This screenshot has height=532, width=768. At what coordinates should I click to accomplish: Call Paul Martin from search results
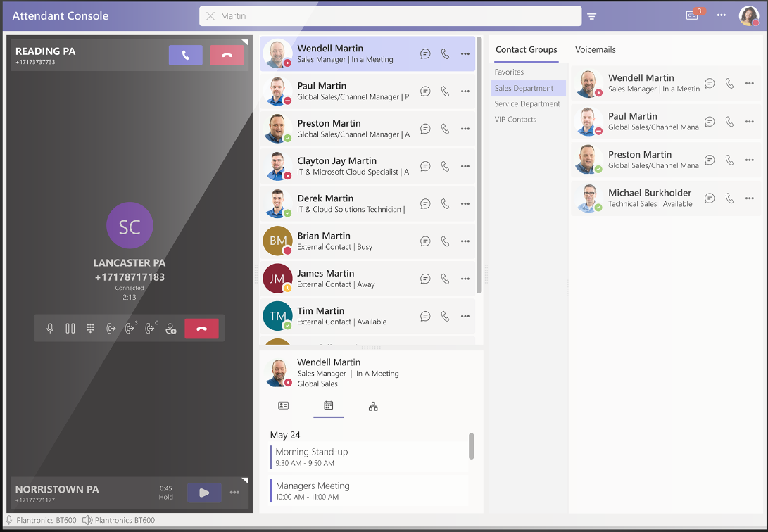pyautogui.click(x=445, y=91)
